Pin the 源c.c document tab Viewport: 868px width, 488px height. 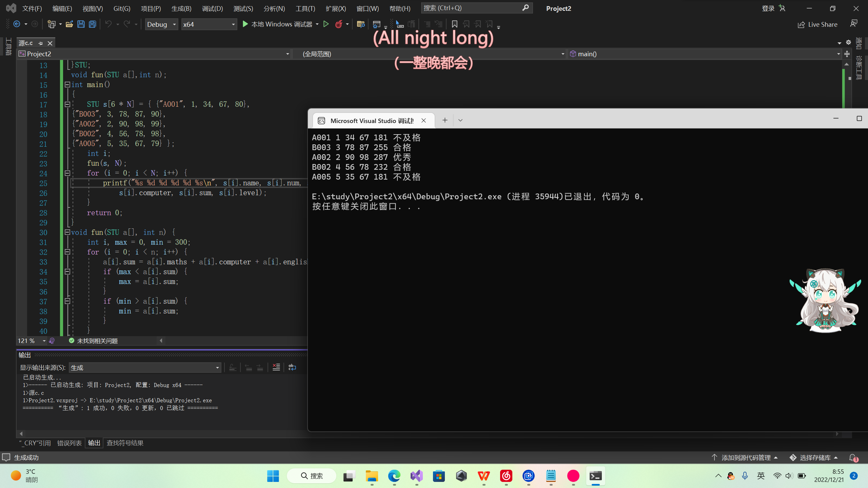[x=41, y=43]
